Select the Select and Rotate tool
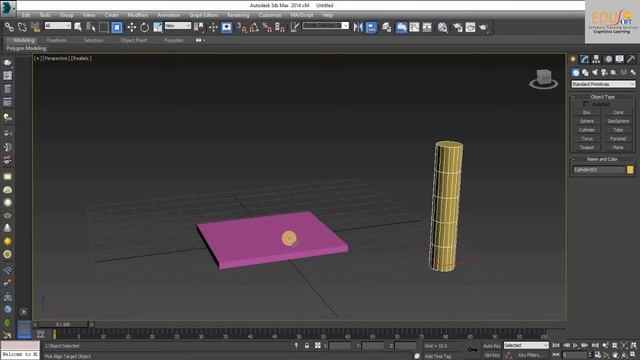The image size is (640, 360). [144, 27]
